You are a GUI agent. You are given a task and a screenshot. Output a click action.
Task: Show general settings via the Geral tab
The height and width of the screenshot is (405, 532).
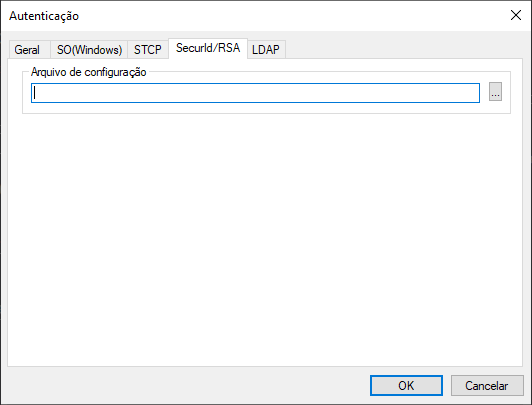[27, 50]
